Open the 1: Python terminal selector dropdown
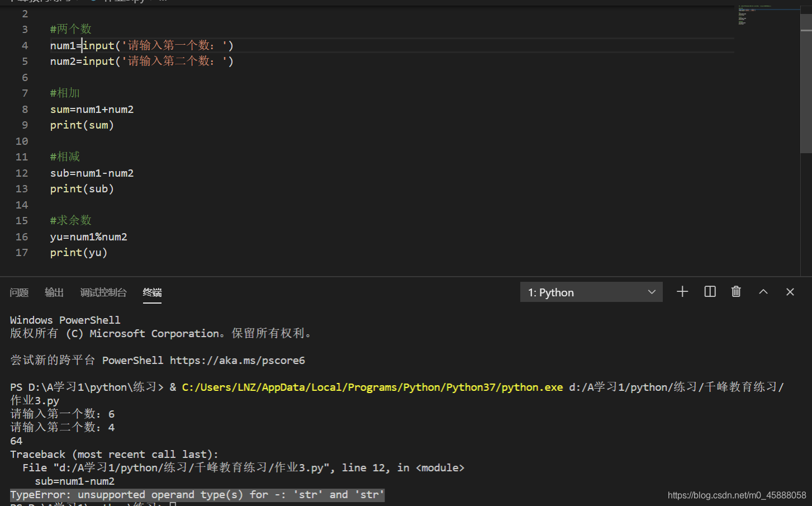Image resolution: width=812 pixels, height=506 pixels. pyautogui.click(x=591, y=291)
